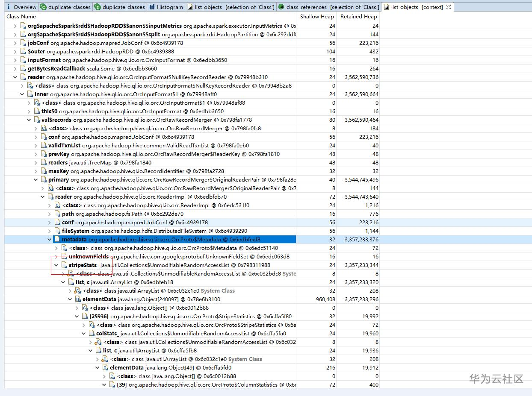Viewport: 532px width, 396px height.
Task: Click the object icon of prevKey row
Action: click(x=44, y=154)
